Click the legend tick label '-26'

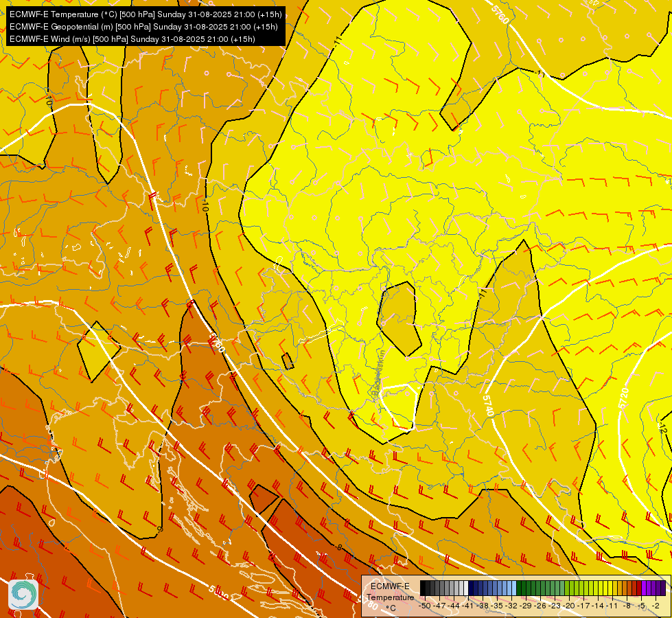point(540,606)
